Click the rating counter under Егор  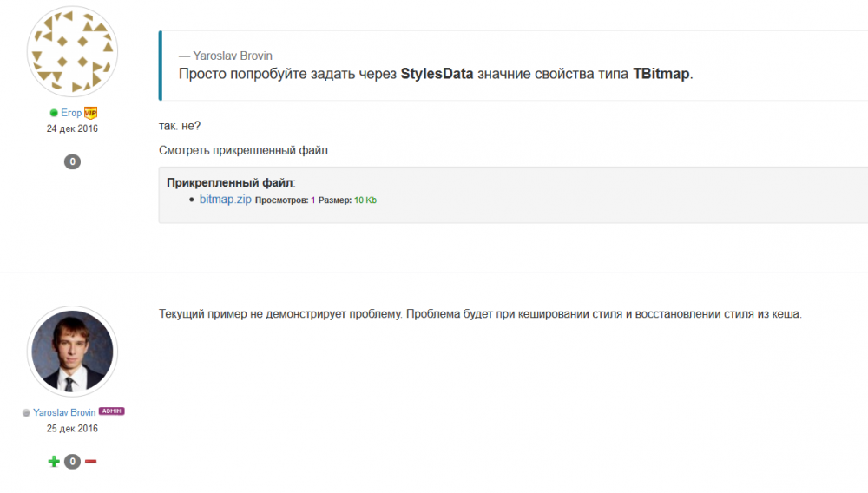coord(72,161)
